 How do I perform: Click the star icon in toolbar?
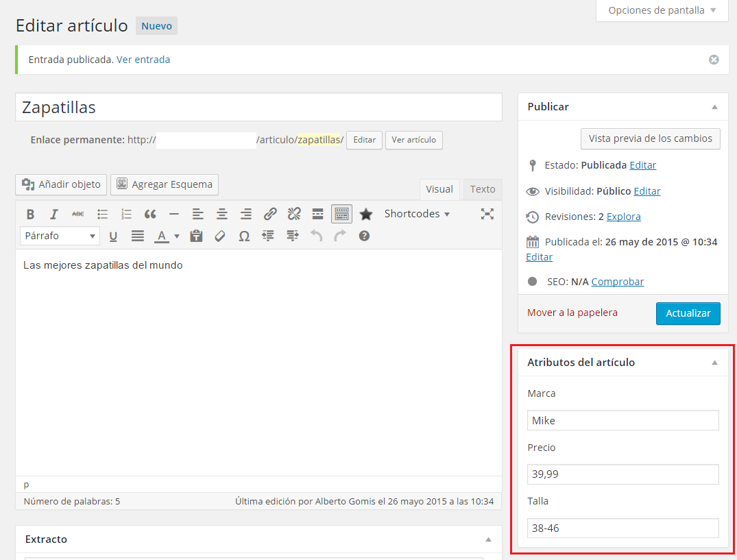click(x=365, y=215)
